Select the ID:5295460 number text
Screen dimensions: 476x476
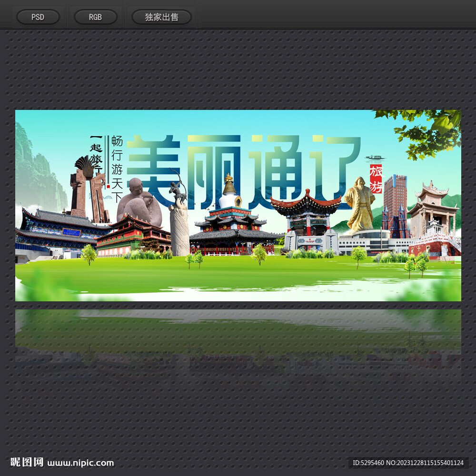(368, 463)
